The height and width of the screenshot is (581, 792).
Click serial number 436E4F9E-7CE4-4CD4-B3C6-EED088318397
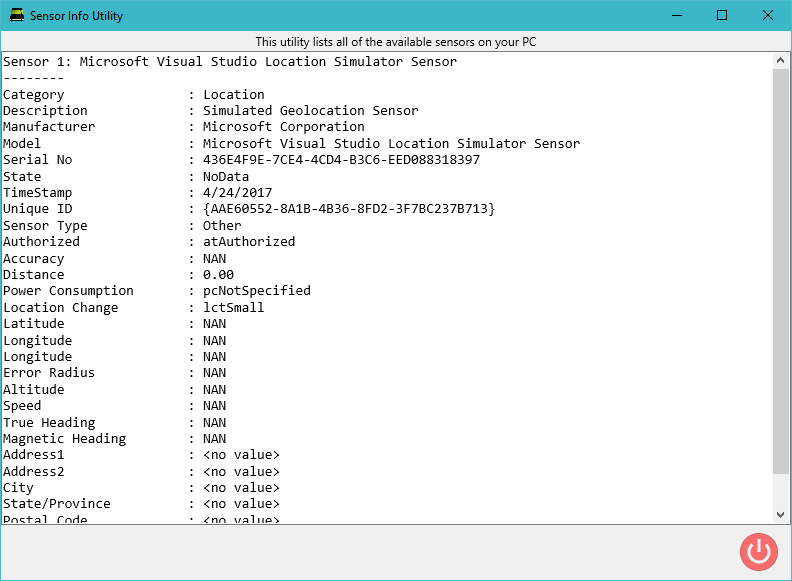point(341,160)
